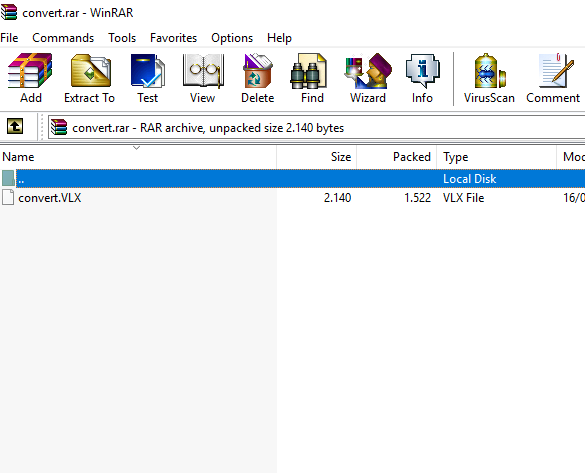Launch the Wizard tool
Screen dimensions: 585x473
tap(368, 71)
